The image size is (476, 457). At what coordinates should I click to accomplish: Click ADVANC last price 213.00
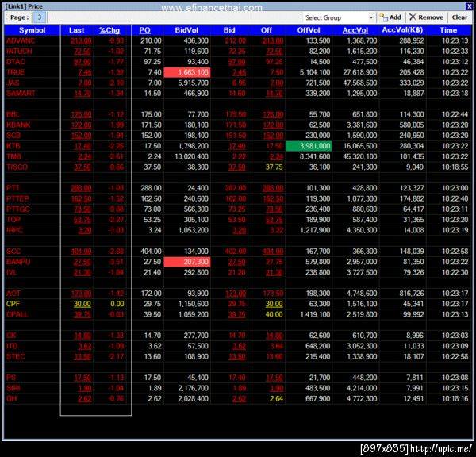81,40
